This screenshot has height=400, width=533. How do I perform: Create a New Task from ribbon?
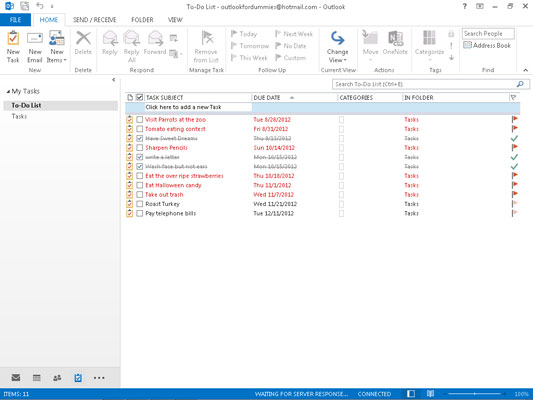pyautogui.click(x=13, y=47)
